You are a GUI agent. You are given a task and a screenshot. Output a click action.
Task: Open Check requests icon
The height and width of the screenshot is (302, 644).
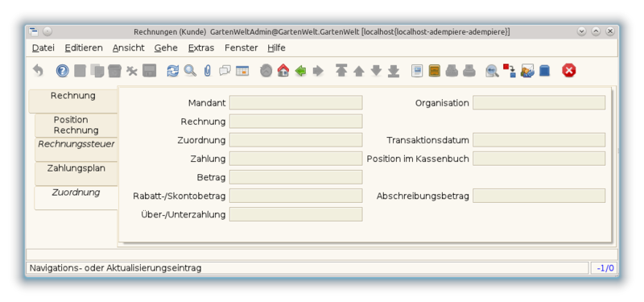click(527, 71)
